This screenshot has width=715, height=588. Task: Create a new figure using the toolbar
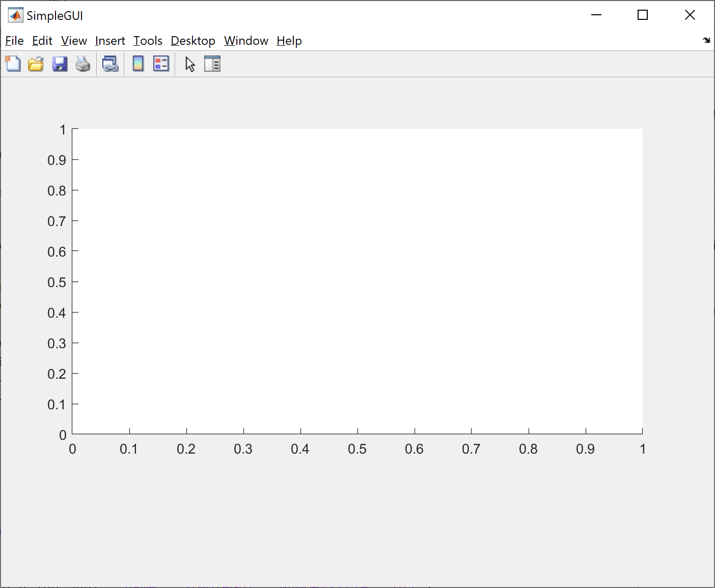13,64
